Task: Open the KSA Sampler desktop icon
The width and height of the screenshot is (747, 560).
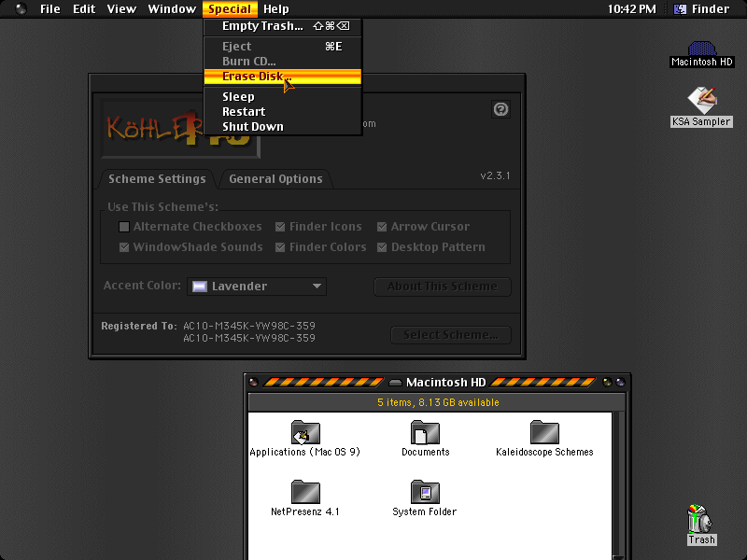Action: (702, 100)
